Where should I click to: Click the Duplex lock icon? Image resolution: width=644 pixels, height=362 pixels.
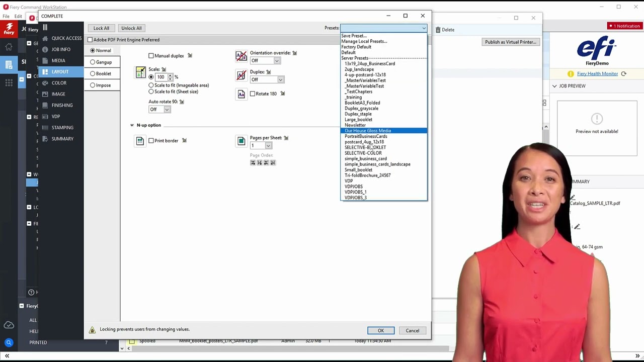[269, 72]
